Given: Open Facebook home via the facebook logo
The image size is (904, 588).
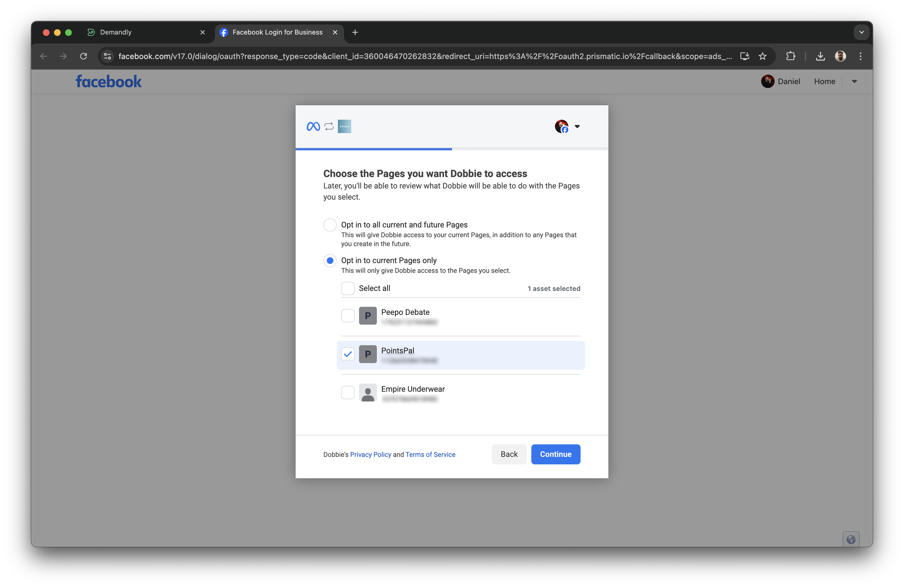Looking at the screenshot, I should (x=108, y=81).
